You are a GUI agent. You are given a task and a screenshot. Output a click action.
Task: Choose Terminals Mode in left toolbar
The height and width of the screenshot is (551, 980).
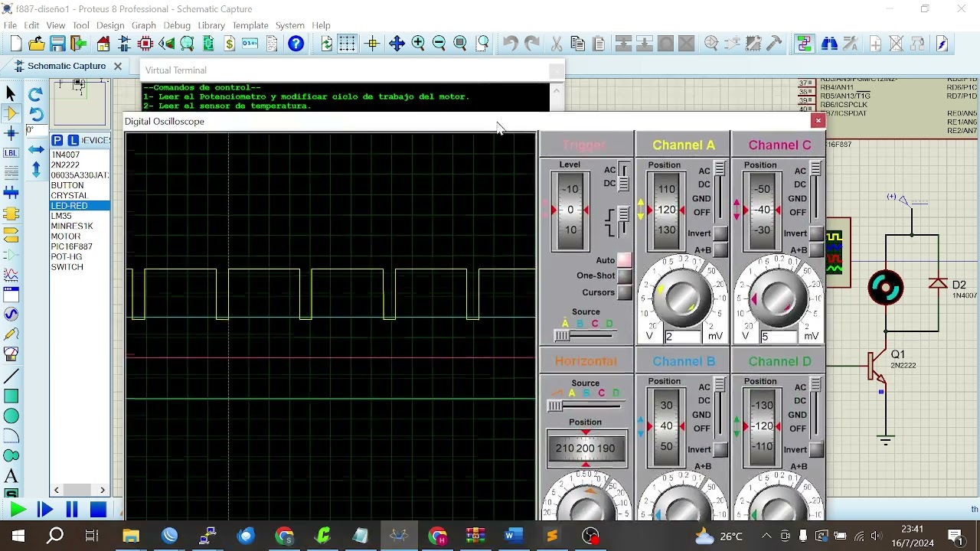pyautogui.click(x=11, y=233)
